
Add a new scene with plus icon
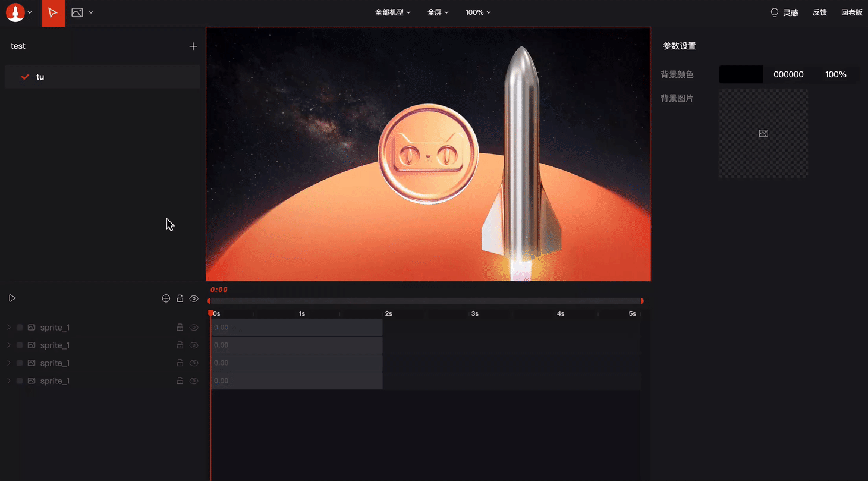193,46
